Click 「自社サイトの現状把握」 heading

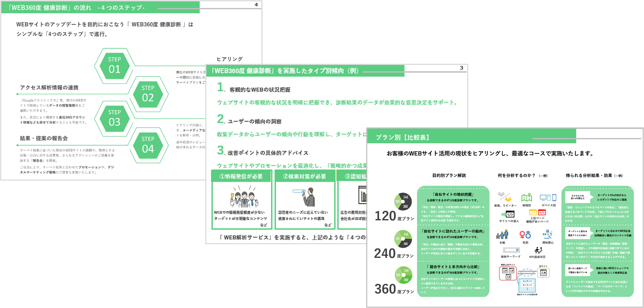tap(453, 194)
